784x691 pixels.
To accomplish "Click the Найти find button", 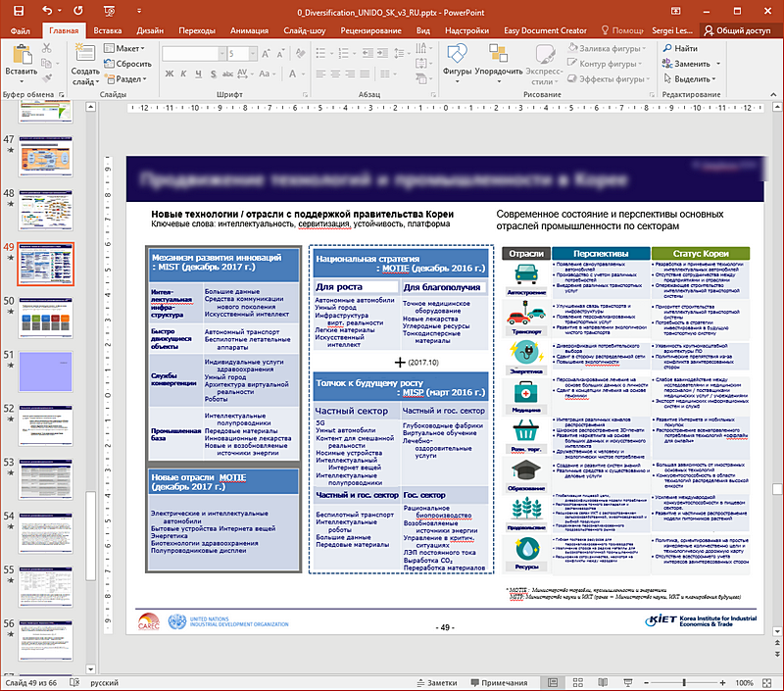I will 680,48.
